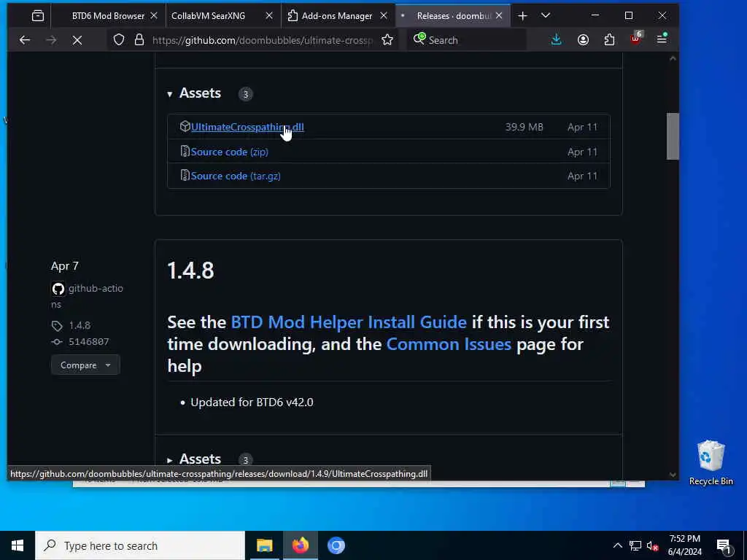
Task: Show hidden system tray icons
Action: point(617,545)
